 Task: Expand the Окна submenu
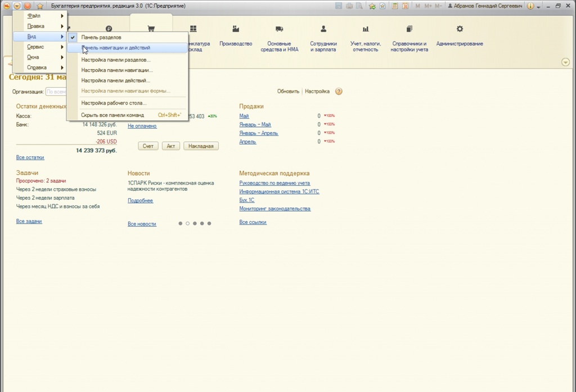tap(40, 57)
